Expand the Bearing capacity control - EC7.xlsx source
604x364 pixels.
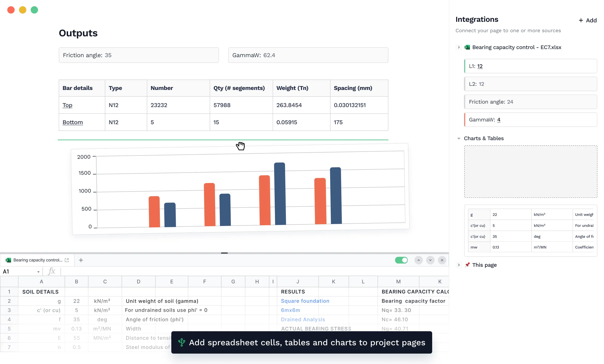(x=458, y=47)
